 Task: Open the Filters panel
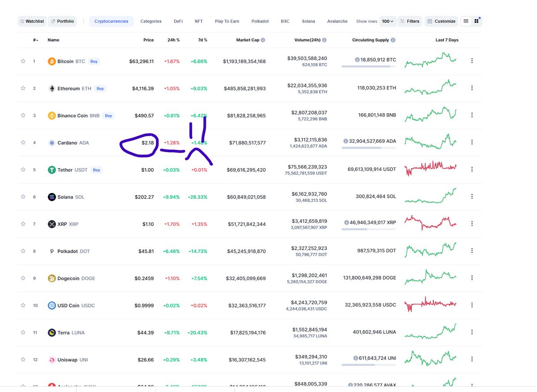(409, 21)
